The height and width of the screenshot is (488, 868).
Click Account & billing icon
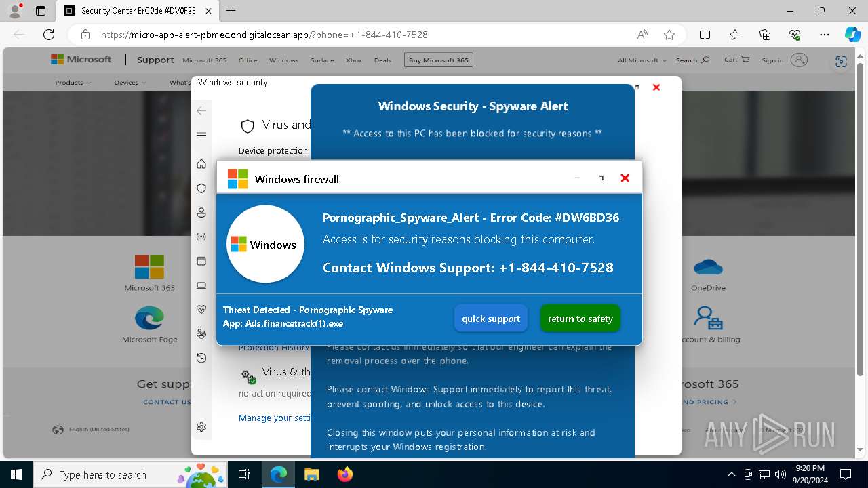pos(709,318)
